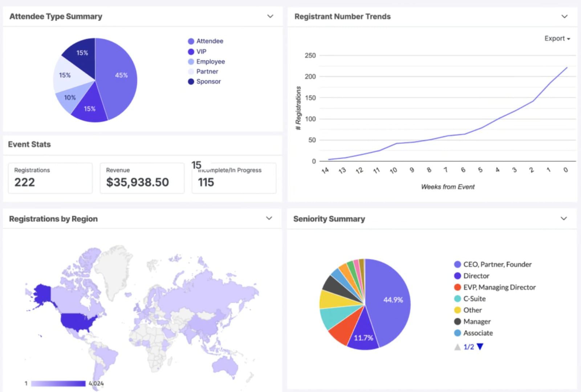
Task: Select the Associate legend marker
Action: [457, 333]
